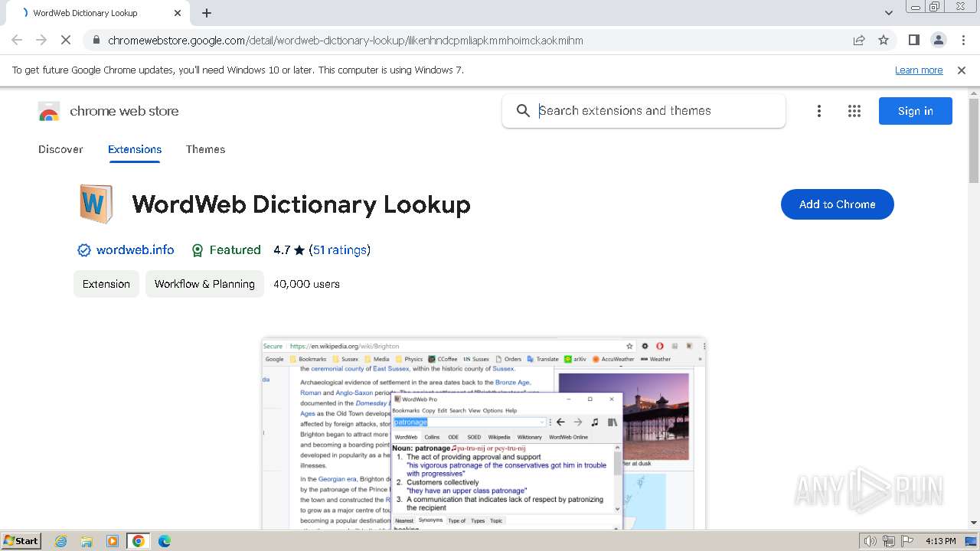
Task: Click the address bar URL
Action: [x=345, y=41]
